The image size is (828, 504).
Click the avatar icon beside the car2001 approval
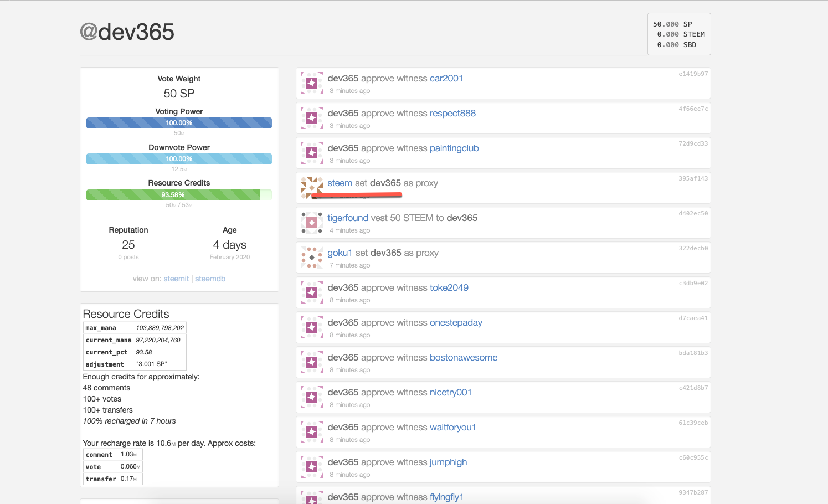coord(312,83)
